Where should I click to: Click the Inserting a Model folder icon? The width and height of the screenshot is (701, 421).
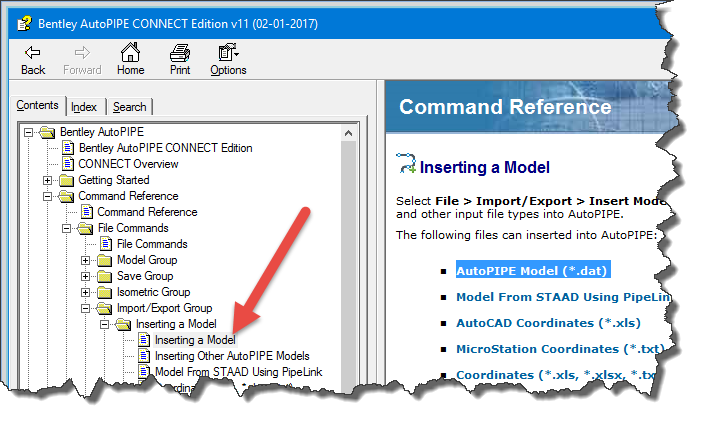pos(123,324)
